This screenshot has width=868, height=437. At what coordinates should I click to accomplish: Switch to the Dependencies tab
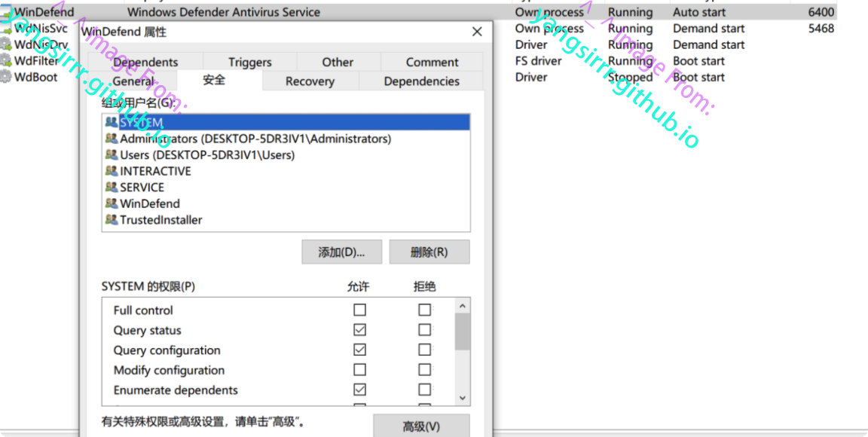click(421, 81)
